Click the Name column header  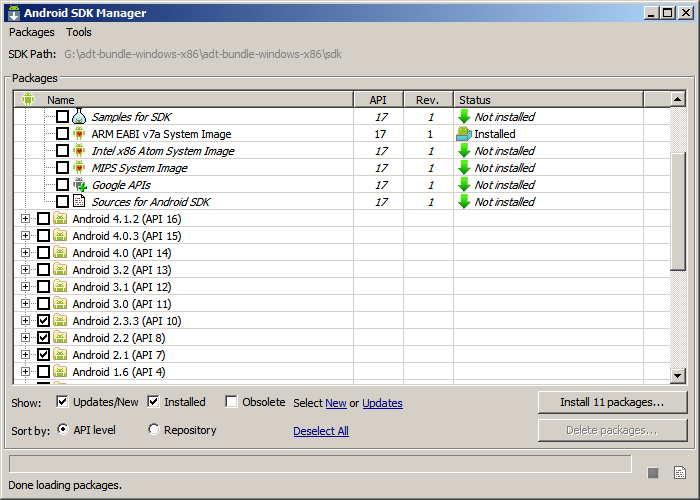183,100
